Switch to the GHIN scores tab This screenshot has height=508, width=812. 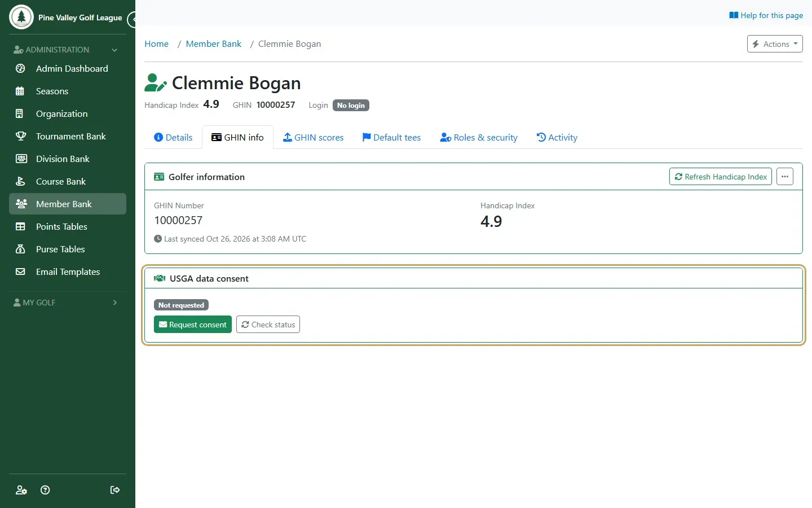(313, 137)
